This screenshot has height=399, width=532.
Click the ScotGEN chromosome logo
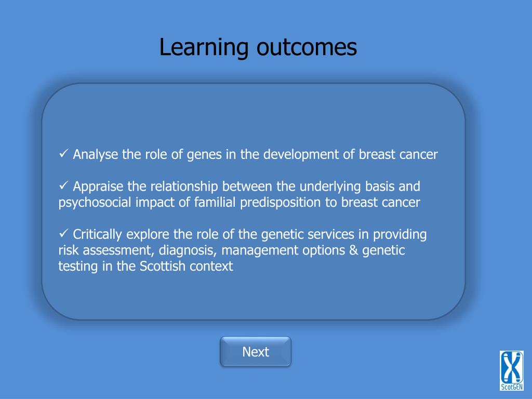[512, 370]
